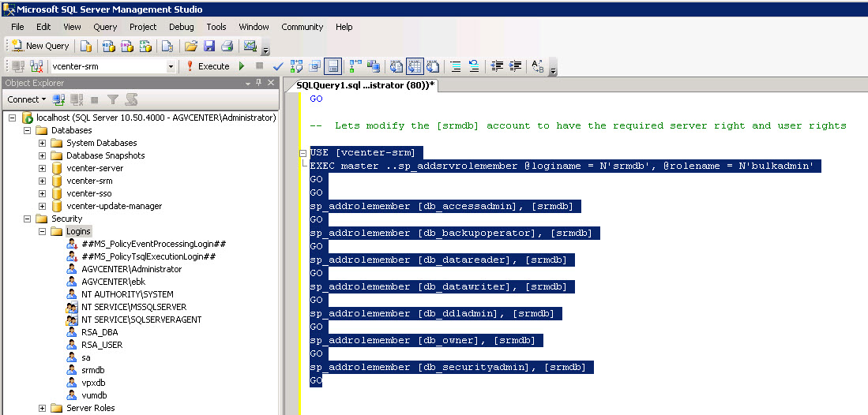868x415 pixels.
Task: Click the Increase Indent icon
Action: click(515, 66)
